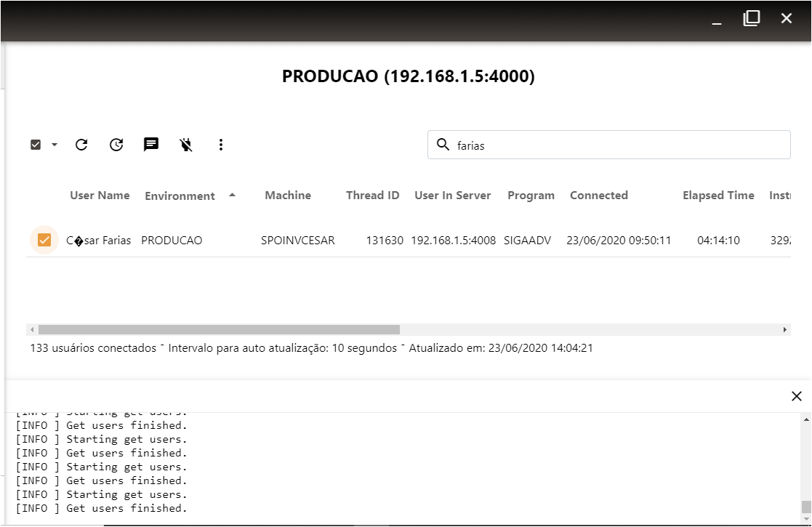Click the window restore icon
The image size is (812, 527).
[752, 18]
